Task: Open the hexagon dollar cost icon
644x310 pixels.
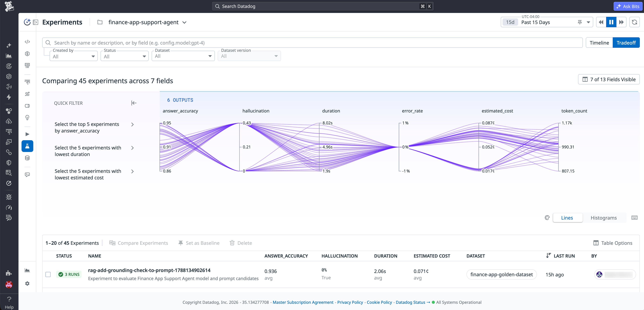Action: coord(28,54)
